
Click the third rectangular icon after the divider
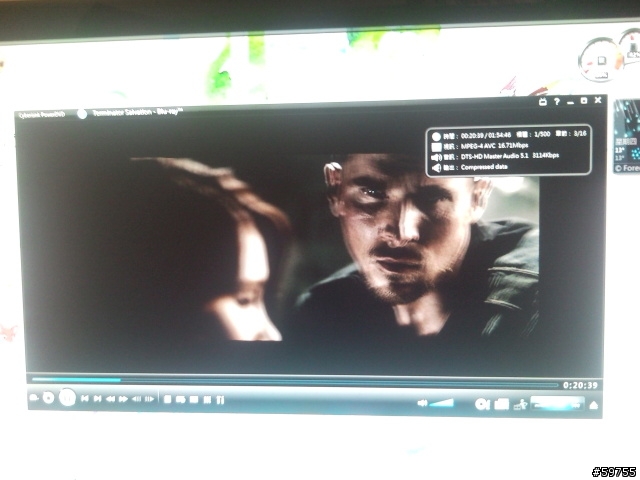[194, 399]
